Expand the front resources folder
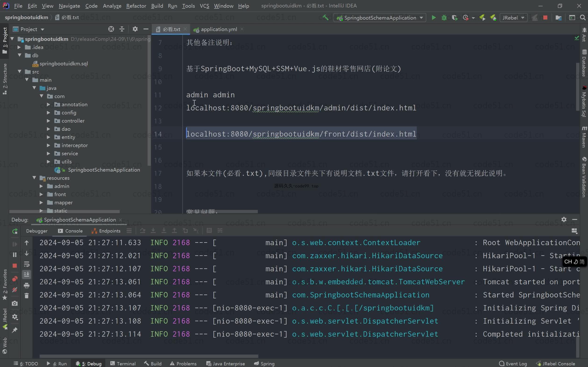Image resolution: width=588 pixels, height=367 pixels. pos(41,194)
